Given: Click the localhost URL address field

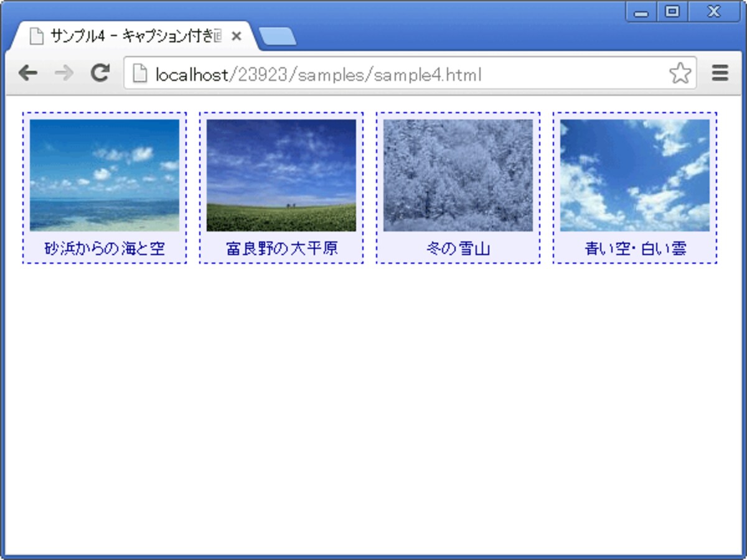Looking at the screenshot, I should click(x=410, y=73).
